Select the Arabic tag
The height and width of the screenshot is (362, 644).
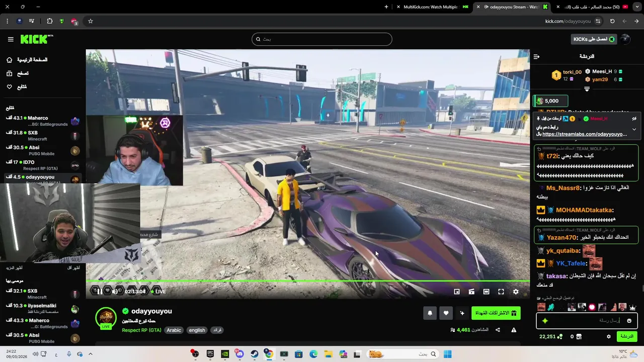coord(174,330)
